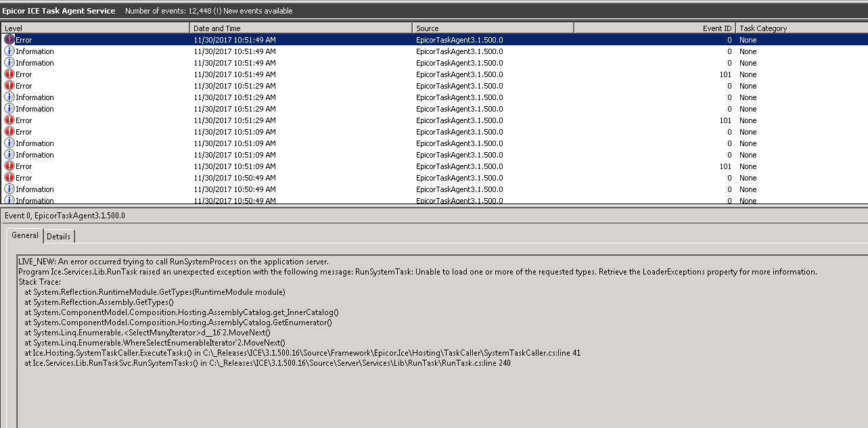Viewport: 868px width, 428px height.
Task: Click the 'Stack Trace:' line
Action: click(x=39, y=282)
